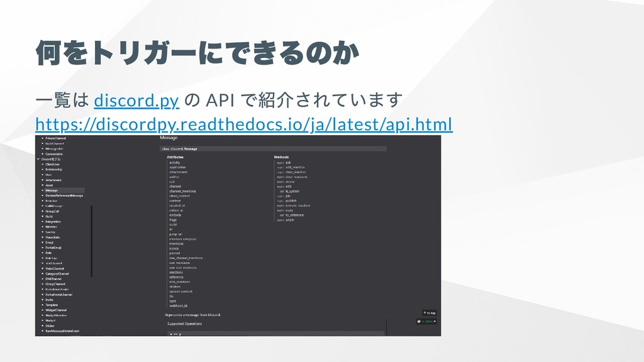Select VoiceChannel in the sidebar

pos(55,268)
